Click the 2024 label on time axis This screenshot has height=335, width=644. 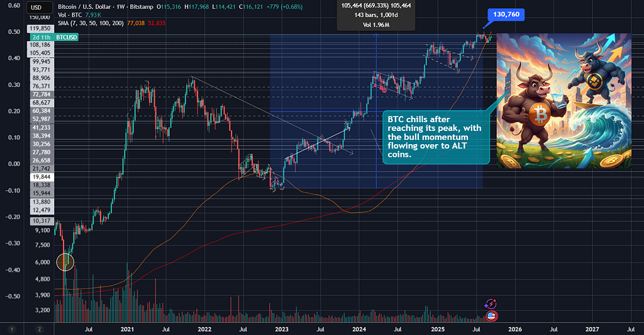pos(358,329)
